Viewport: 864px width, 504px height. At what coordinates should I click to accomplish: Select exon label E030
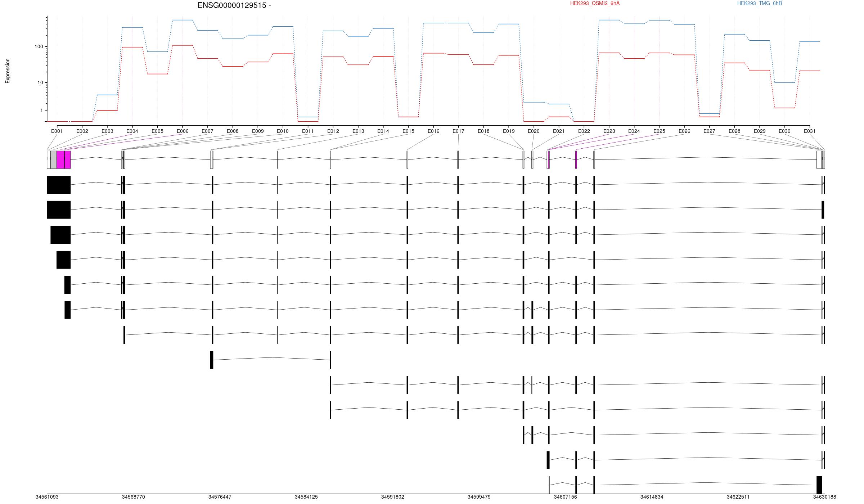point(784,131)
